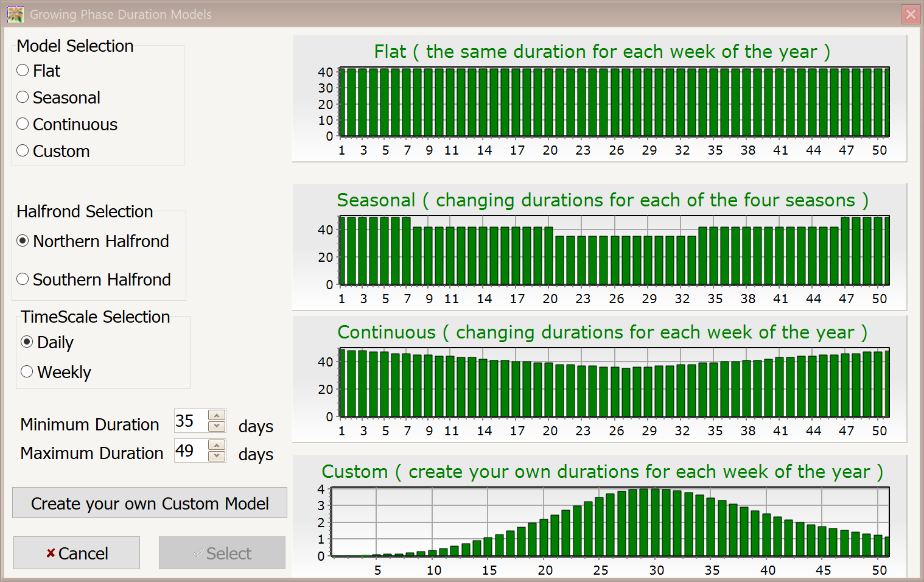Choose the Seasonal duration model
Image resolution: width=924 pixels, height=582 pixels.
tap(23, 97)
